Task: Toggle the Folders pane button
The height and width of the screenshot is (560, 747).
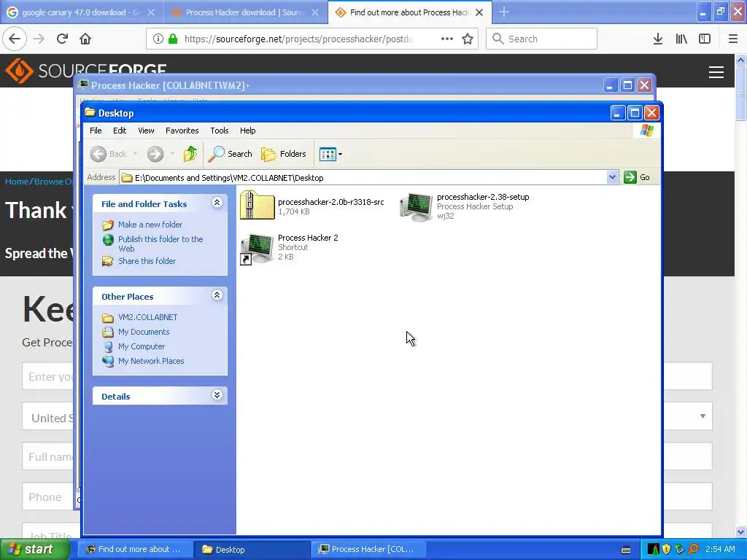Action: (284, 154)
